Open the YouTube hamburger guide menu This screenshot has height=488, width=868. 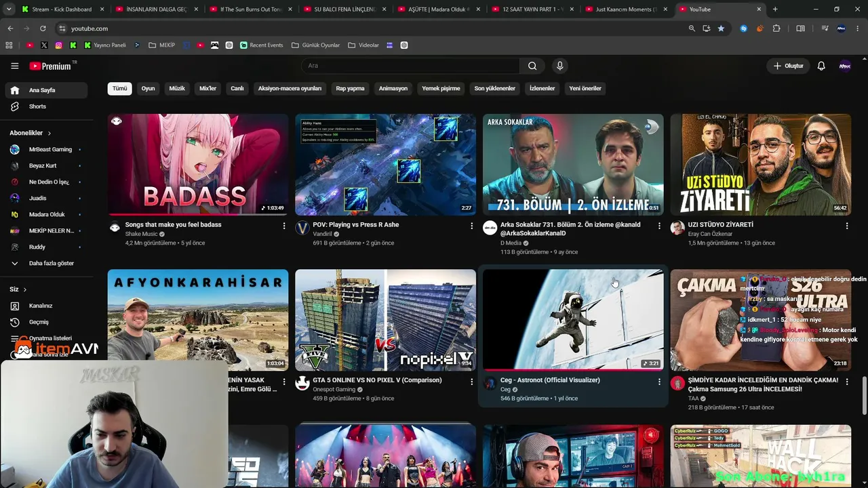point(14,66)
